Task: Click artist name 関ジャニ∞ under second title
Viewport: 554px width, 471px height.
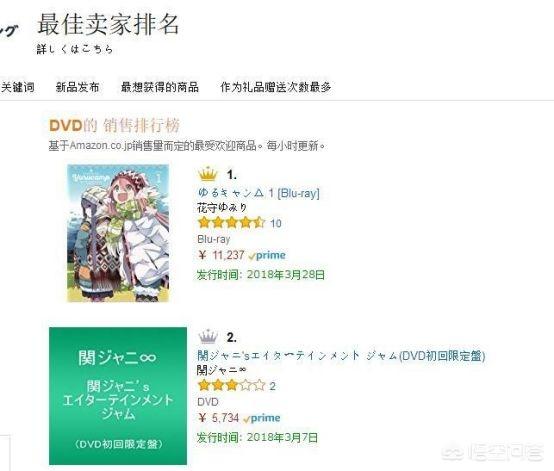Action: (222, 370)
